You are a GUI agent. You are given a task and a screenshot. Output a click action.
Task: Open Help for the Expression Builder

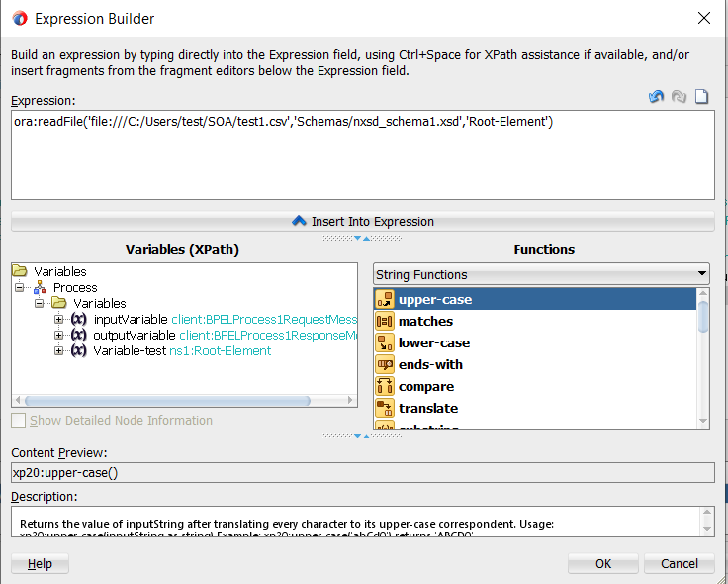click(x=40, y=564)
